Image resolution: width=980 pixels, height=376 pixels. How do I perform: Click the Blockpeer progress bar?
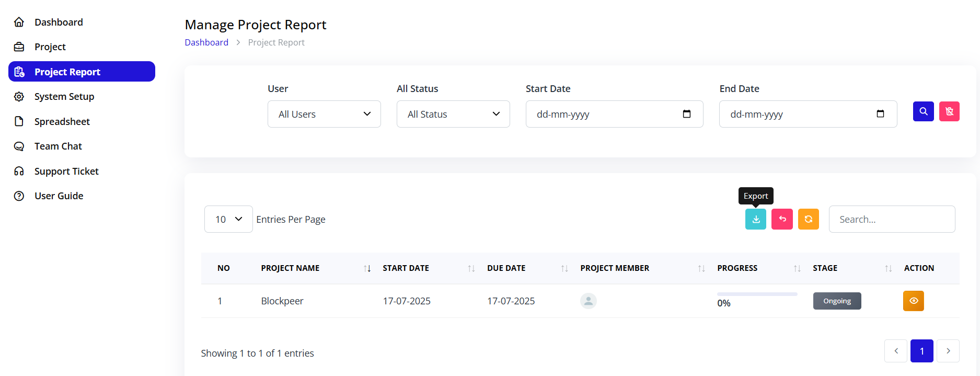coord(757,294)
